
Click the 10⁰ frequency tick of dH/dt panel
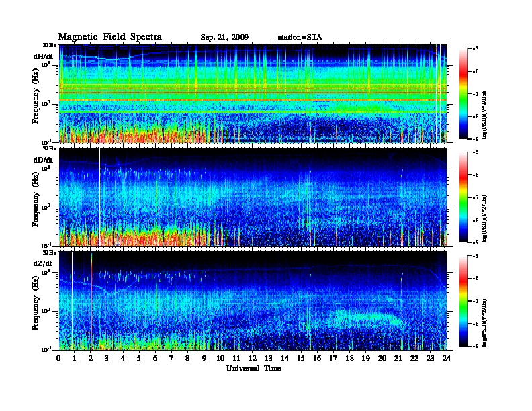46,103
